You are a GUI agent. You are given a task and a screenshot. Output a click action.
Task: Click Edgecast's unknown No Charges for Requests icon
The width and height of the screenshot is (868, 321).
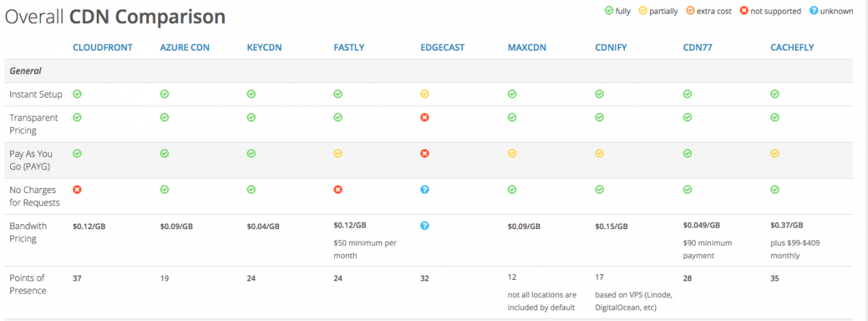[x=425, y=189]
